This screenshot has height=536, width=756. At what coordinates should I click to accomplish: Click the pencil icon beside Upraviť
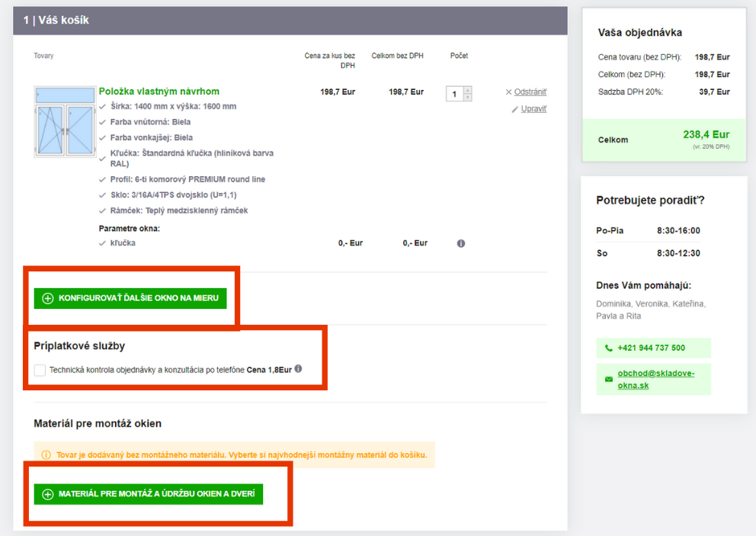[515, 109]
